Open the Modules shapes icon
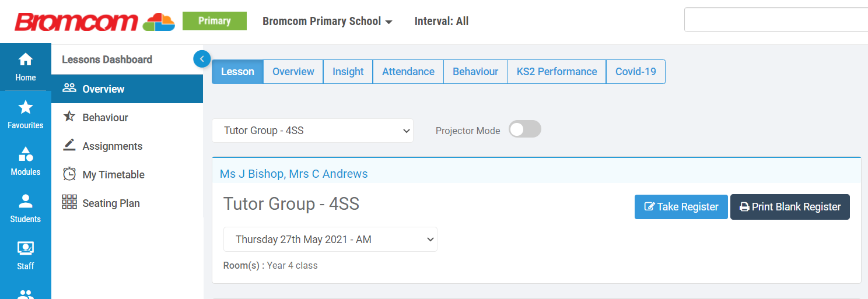This screenshot has width=868, height=299. [x=25, y=154]
